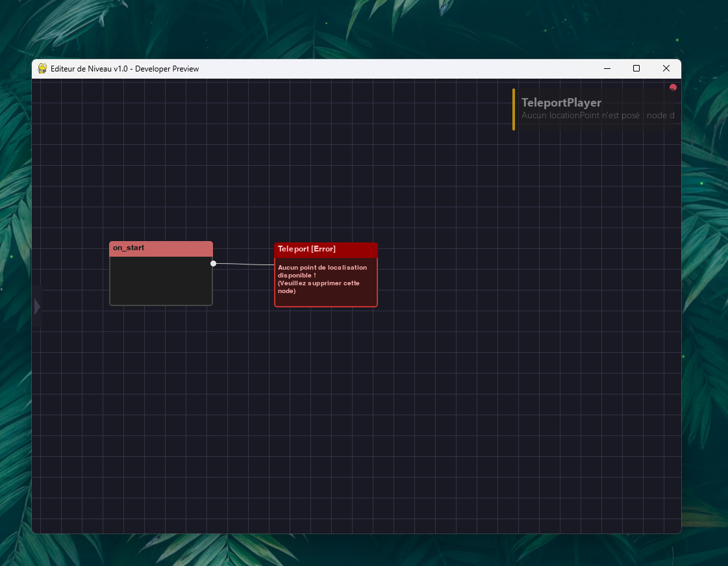728x566 pixels.
Task: Select the Teleport [Error] node header
Action: pyautogui.click(x=326, y=250)
